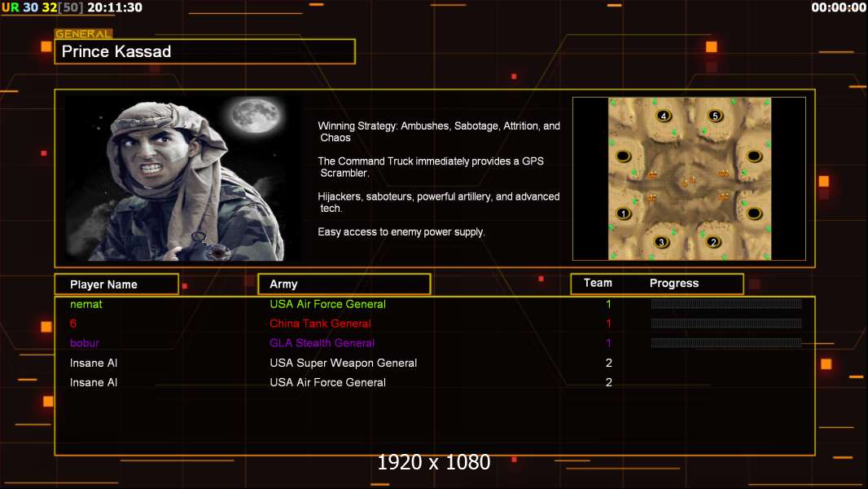Screen dimensions: 868x489
Task: Click start position 2 on the minimap
Action: point(713,242)
